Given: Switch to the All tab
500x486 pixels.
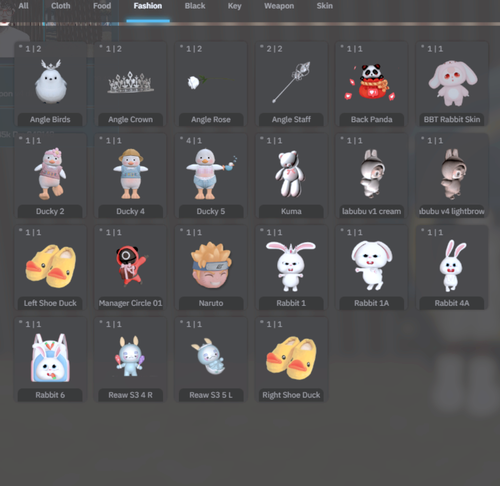Looking at the screenshot, I should click(23, 6).
